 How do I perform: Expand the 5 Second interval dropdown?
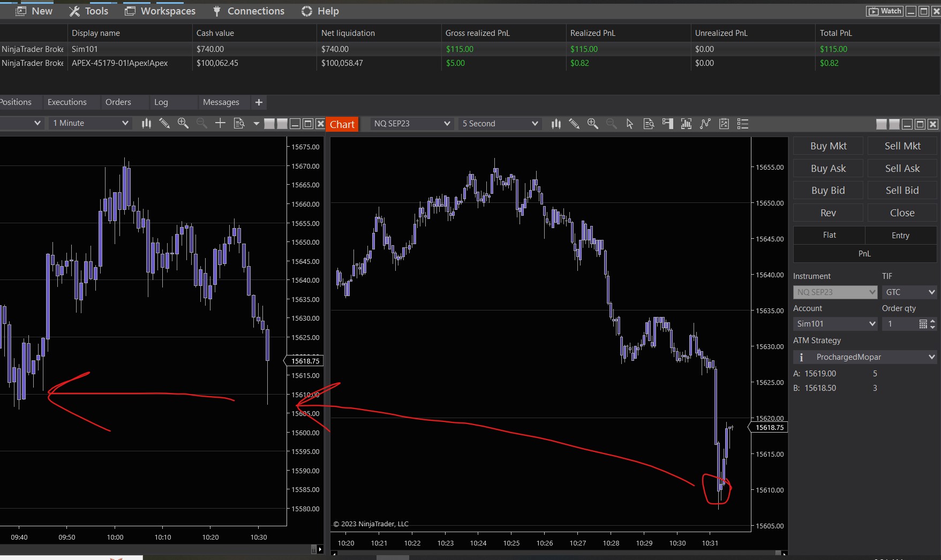pos(534,124)
